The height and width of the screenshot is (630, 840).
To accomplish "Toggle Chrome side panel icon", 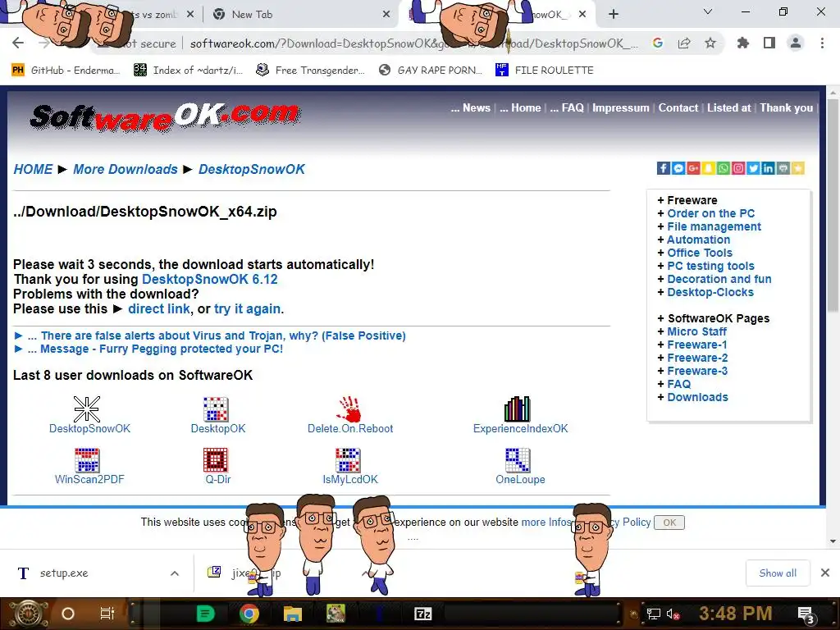I will (769, 43).
